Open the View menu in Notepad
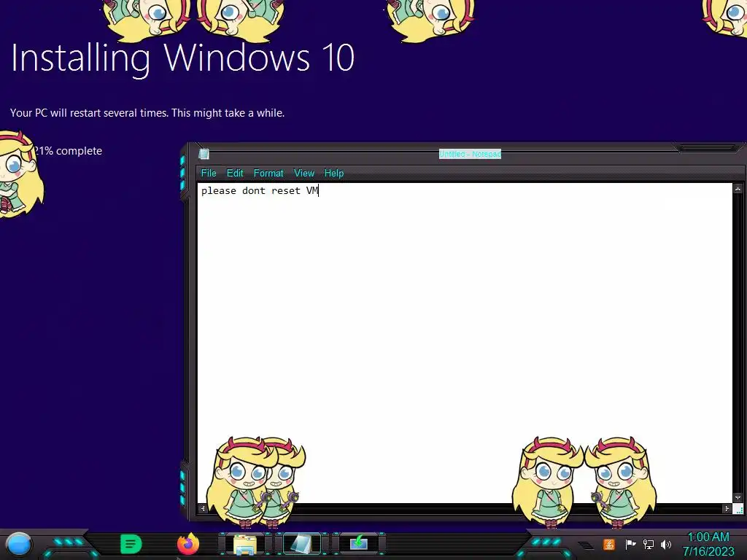The height and width of the screenshot is (560, 747). (x=304, y=174)
